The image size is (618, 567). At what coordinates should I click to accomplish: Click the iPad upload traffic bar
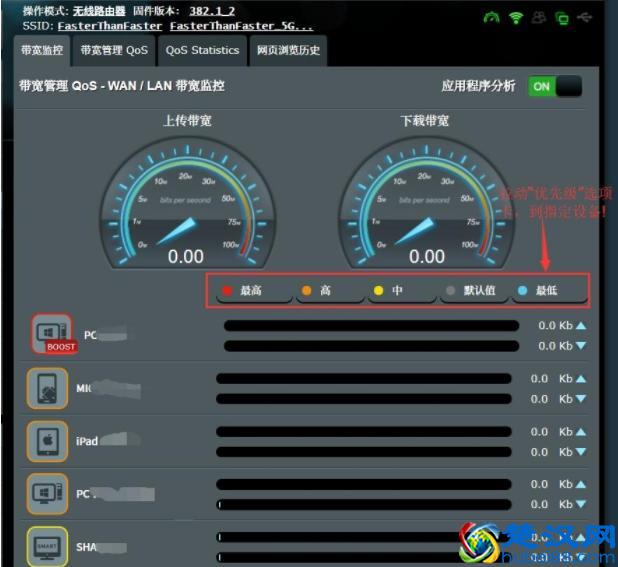(364, 432)
